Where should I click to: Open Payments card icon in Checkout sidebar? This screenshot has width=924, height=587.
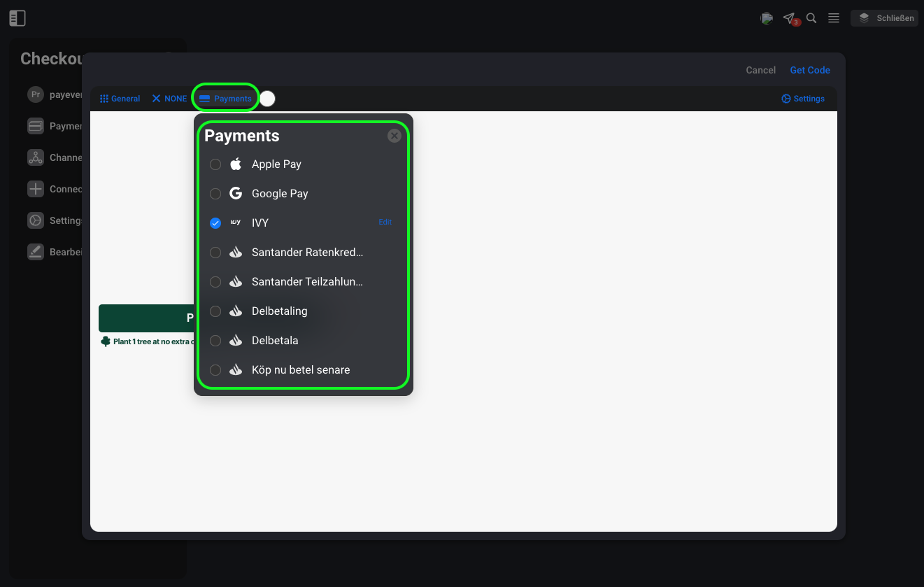36,126
